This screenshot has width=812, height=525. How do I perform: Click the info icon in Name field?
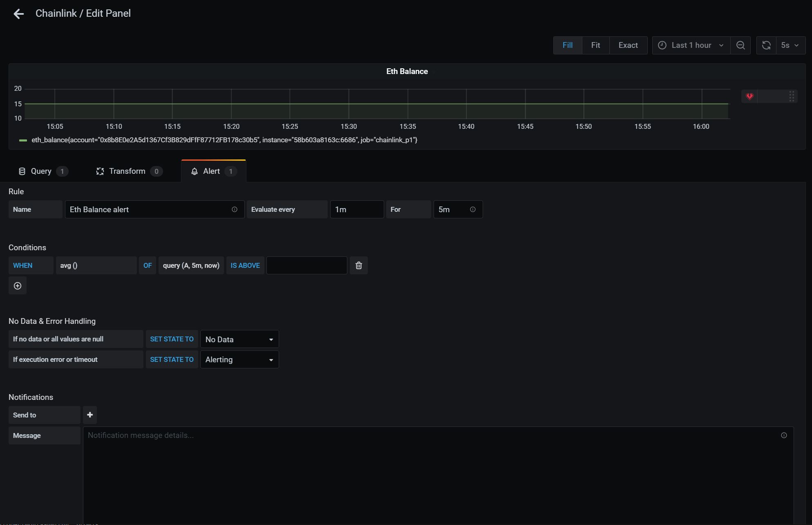point(235,209)
